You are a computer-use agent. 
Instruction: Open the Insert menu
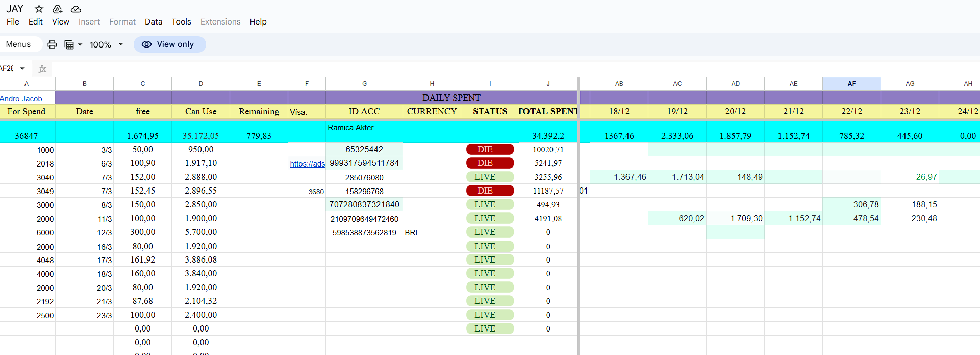pos(89,21)
